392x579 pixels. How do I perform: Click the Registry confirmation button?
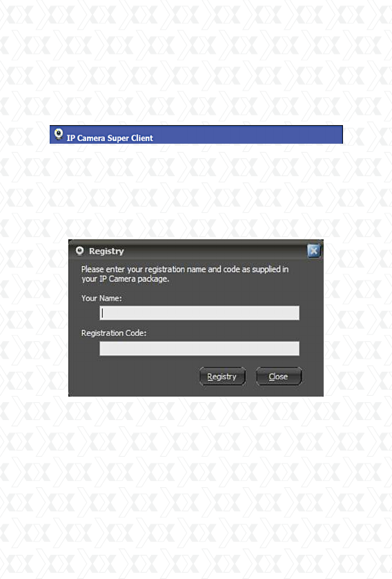pos(222,377)
